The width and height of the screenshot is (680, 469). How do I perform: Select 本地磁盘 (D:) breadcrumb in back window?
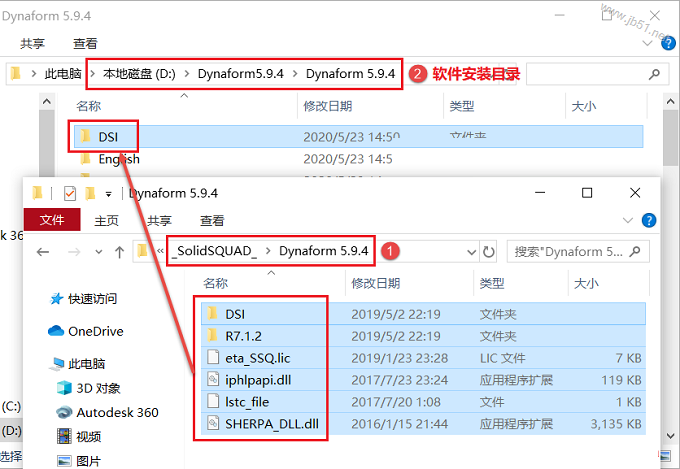pyautogui.click(x=139, y=74)
